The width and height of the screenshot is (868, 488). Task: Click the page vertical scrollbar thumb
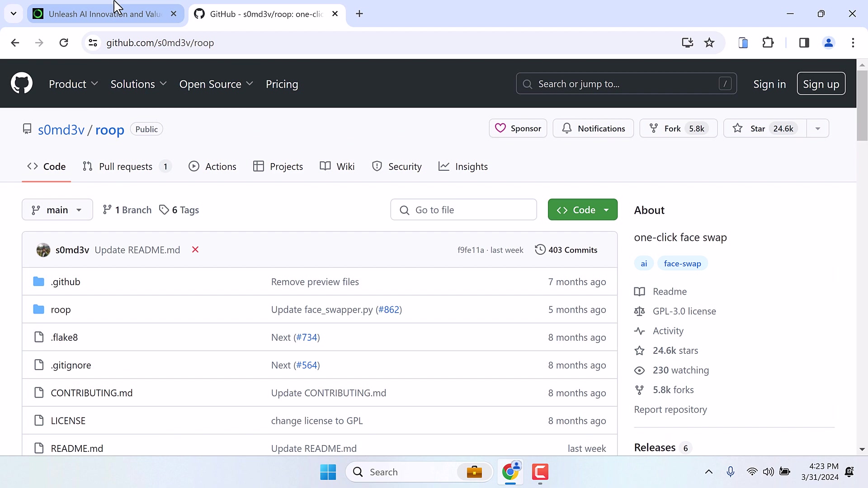[862, 106]
